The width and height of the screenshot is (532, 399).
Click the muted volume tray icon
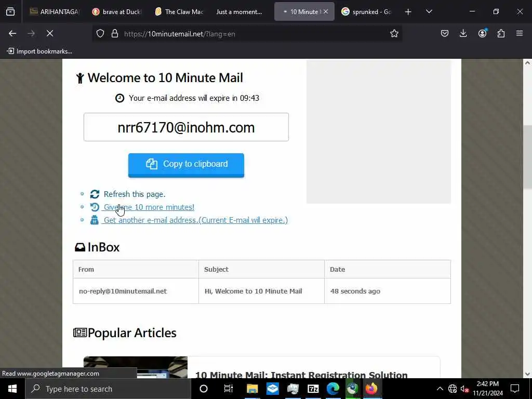pyautogui.click(x=464, y=389)
